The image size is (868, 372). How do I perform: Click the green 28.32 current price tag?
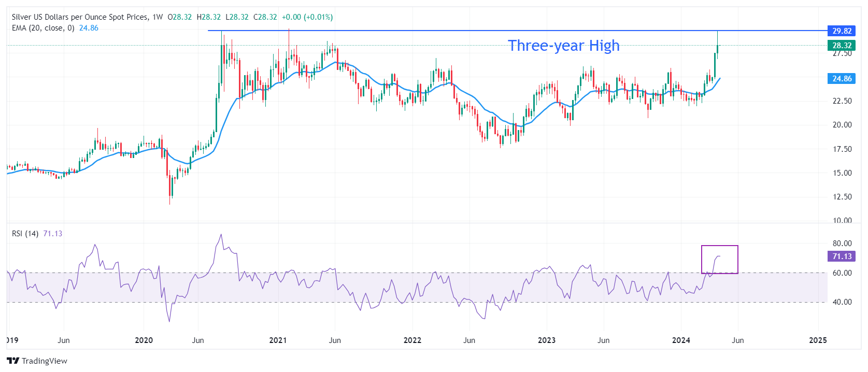(x=842, y=46)
